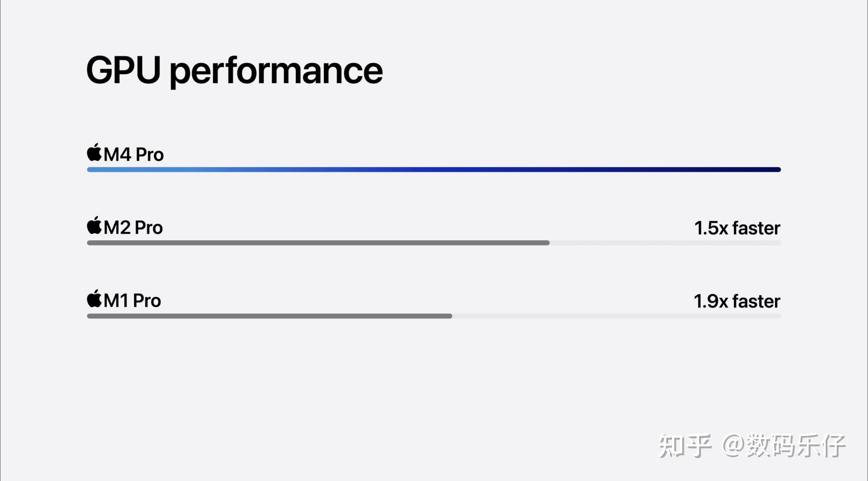Click the word "faster" in the M1 Pro row
This screenshot has width=868, height=481.
pyautogui.click(x=756, y=301)
